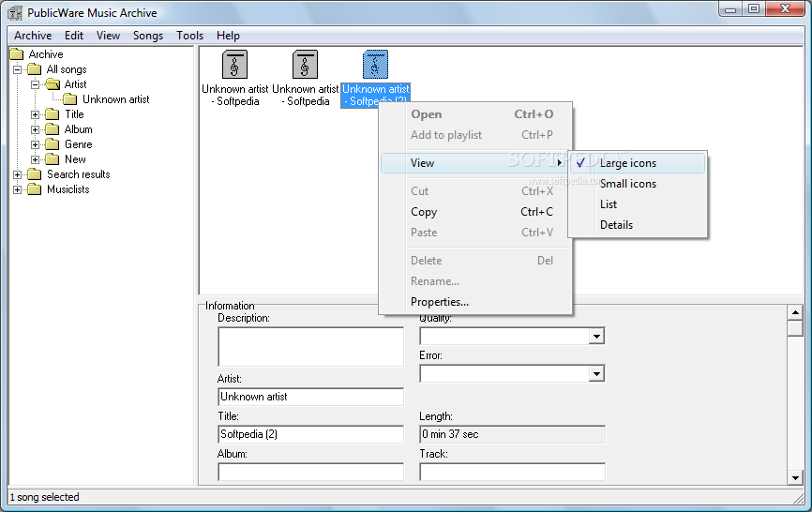Select Details view option
Viewport: 812px width, 512px height.
(638, 225)
